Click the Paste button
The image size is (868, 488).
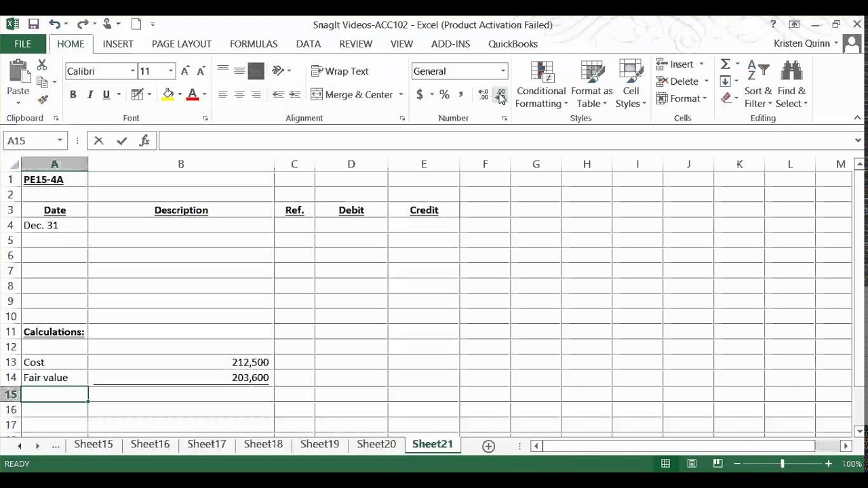(18, 83)
